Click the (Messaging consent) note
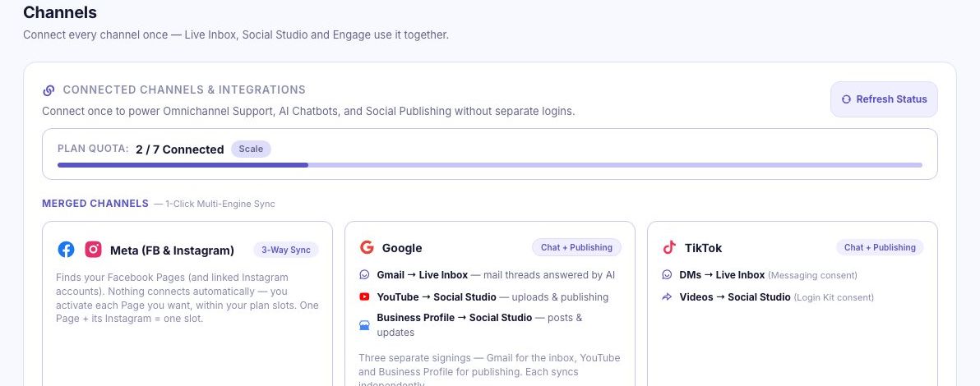 [x=812, y=275]
